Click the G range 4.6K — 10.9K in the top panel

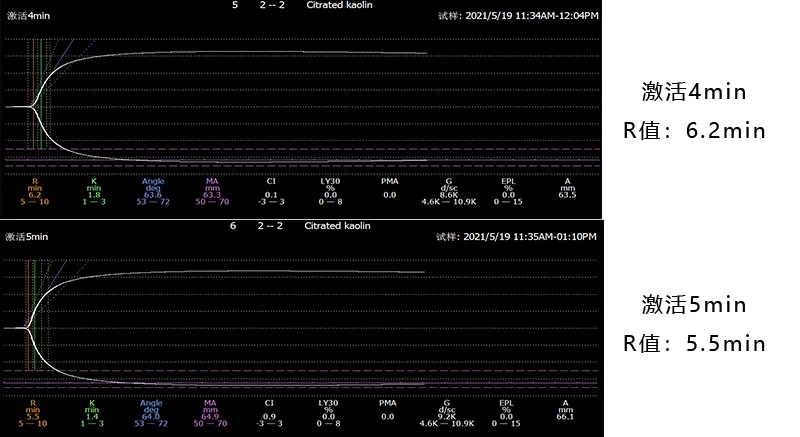point(448,202)
